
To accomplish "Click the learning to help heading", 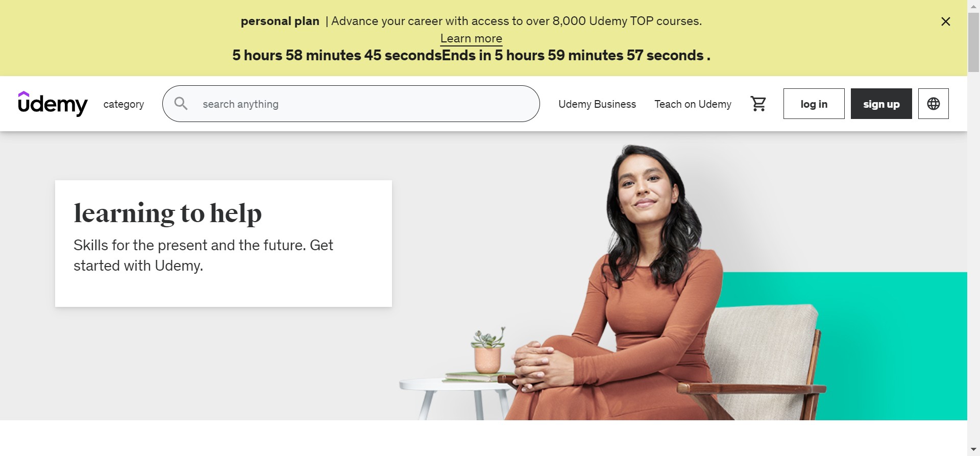I will click(167, 213).
